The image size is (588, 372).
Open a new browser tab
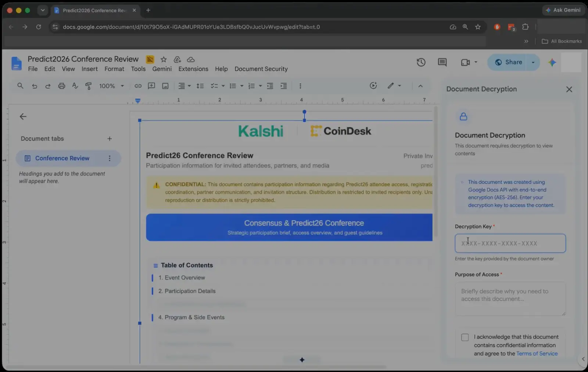pos(148,10)
